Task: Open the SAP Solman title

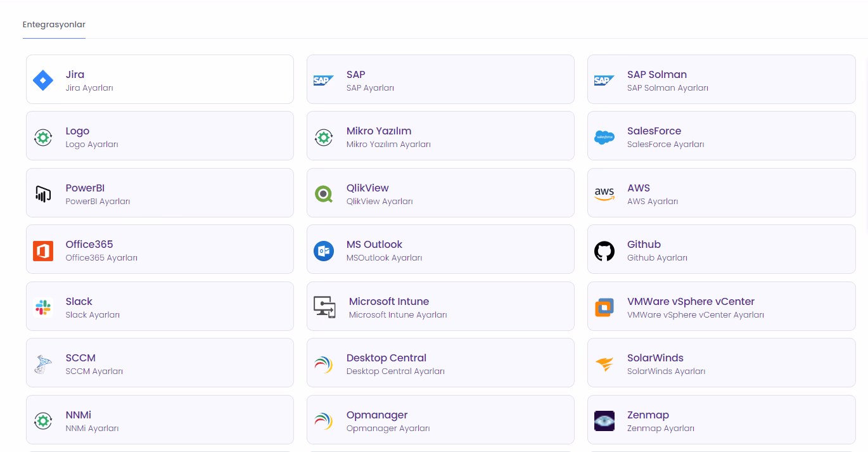Action: pos(657,74)
